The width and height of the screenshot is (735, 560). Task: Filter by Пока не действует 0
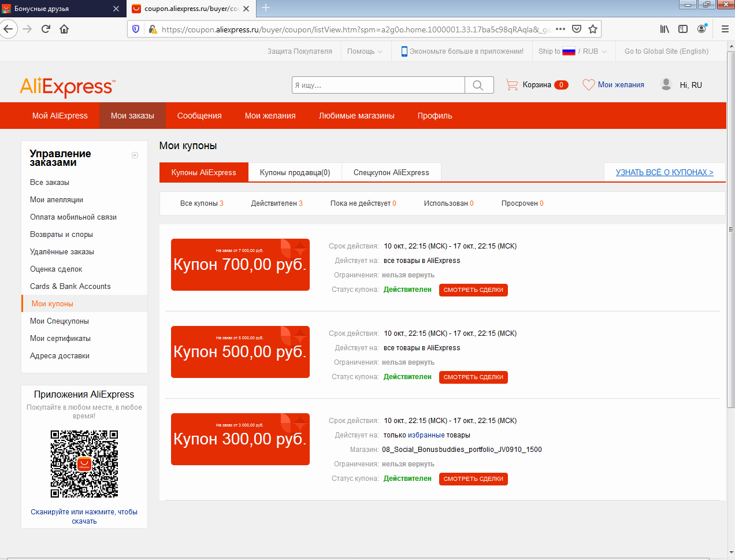363,203
